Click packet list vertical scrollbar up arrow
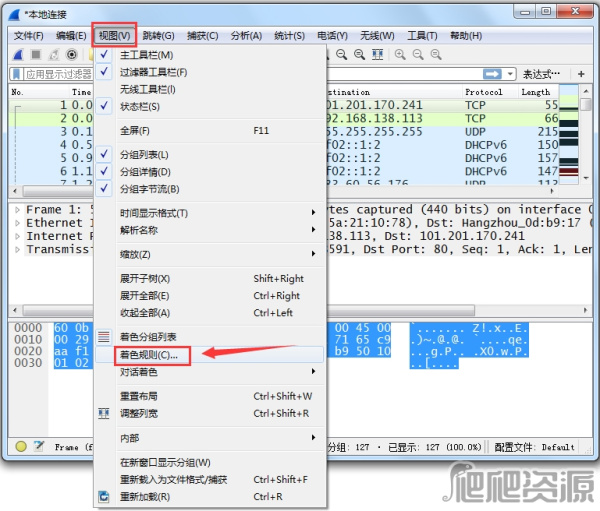This screenshot has width=600, height=511. click(586, 91)
